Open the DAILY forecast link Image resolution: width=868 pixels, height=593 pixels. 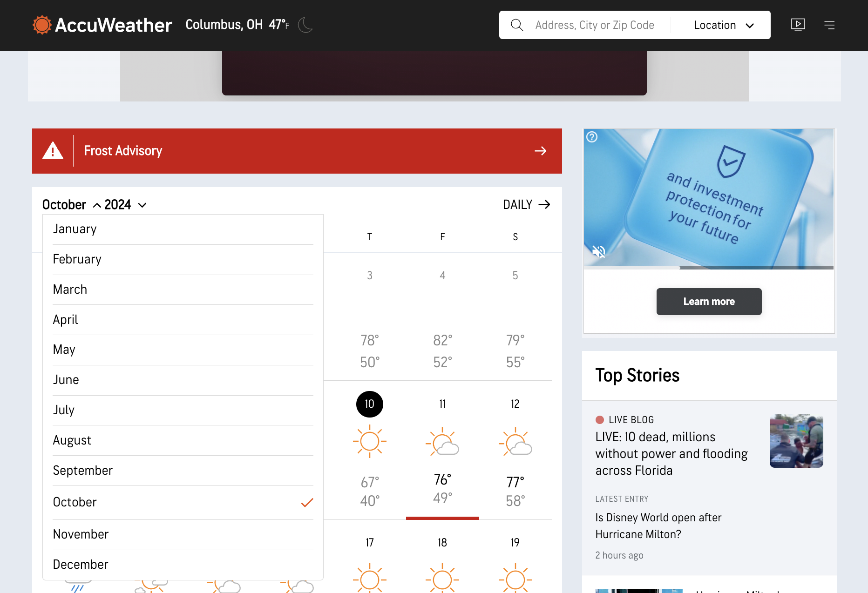526,205
